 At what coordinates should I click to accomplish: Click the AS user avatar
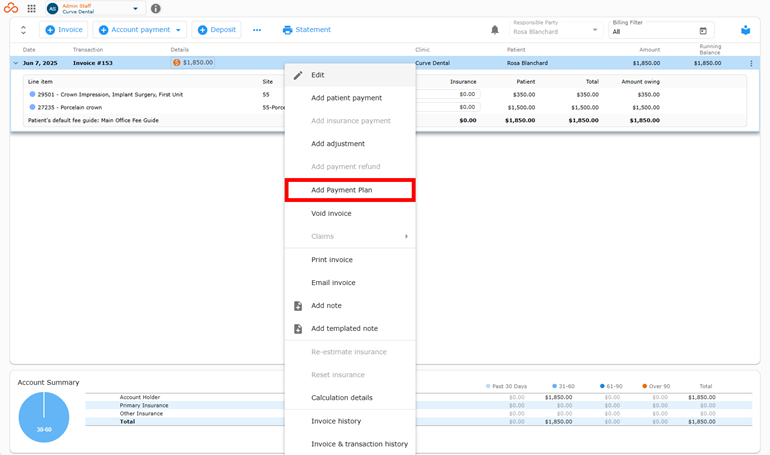point(53,9)
